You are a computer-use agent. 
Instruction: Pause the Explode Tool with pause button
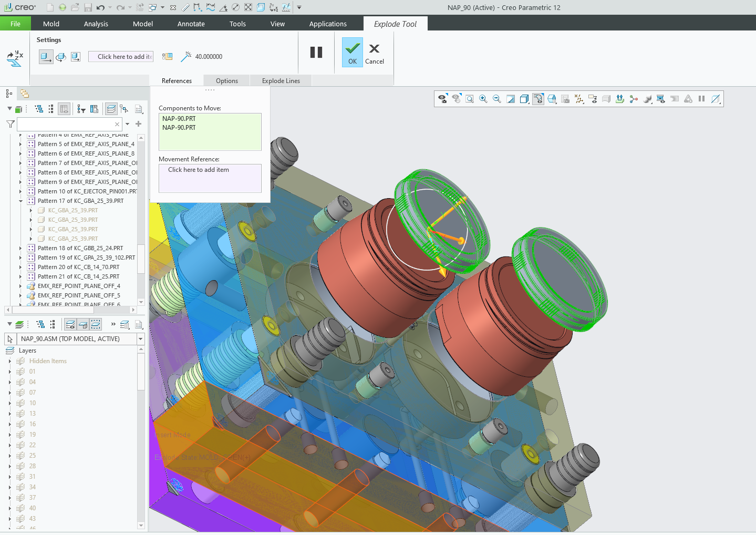click(x=316, y=52)
